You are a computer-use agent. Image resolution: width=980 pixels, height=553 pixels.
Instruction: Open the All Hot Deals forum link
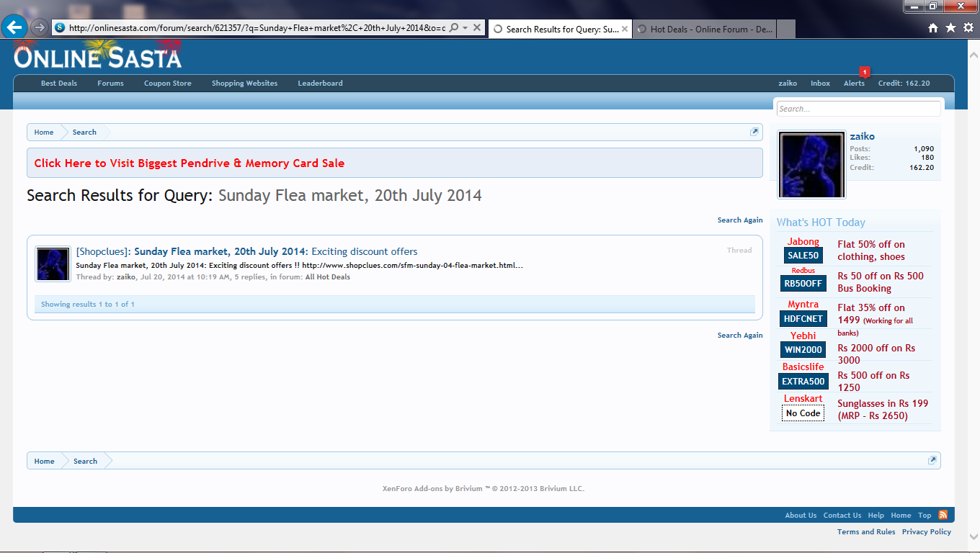(328, 277)
